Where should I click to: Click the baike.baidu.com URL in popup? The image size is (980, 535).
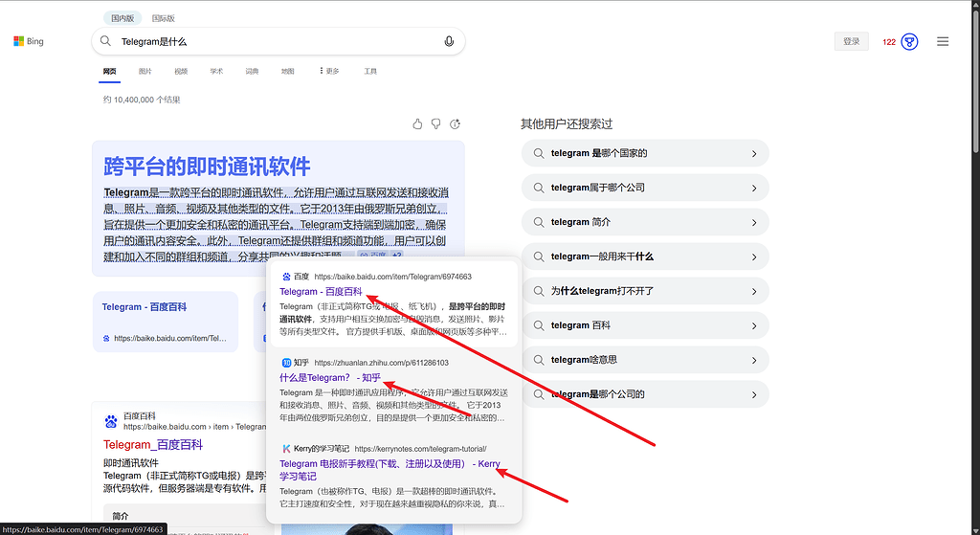[x=392, y=277]
